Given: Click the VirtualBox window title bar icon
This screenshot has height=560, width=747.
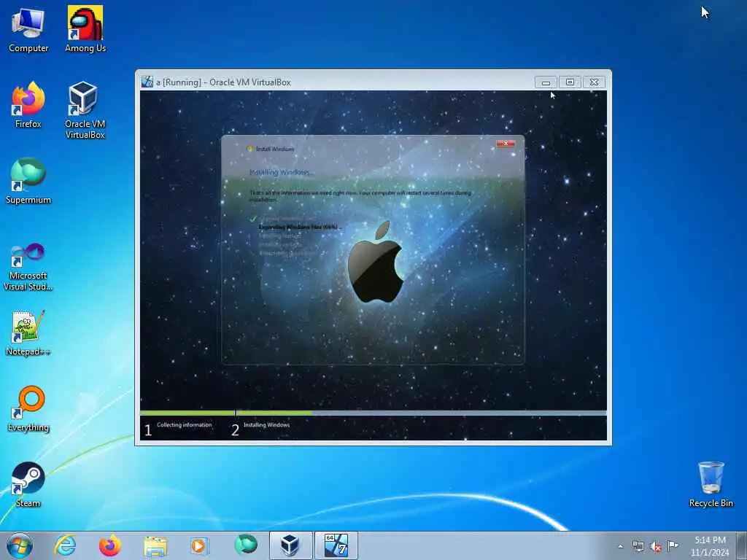Looking at the screenshot, I should [147, 82].
